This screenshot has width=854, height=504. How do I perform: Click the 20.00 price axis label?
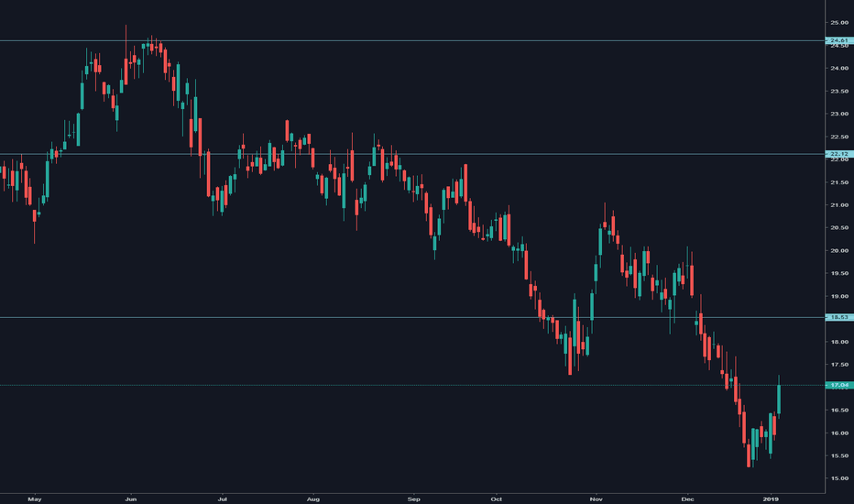[x=839, y=251]
